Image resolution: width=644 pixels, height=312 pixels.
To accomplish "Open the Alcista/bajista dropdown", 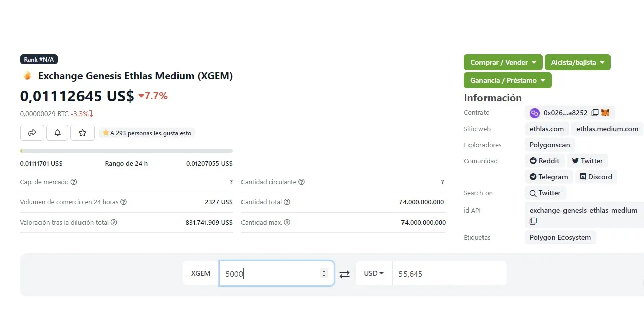I will click(x=578, y=62).
